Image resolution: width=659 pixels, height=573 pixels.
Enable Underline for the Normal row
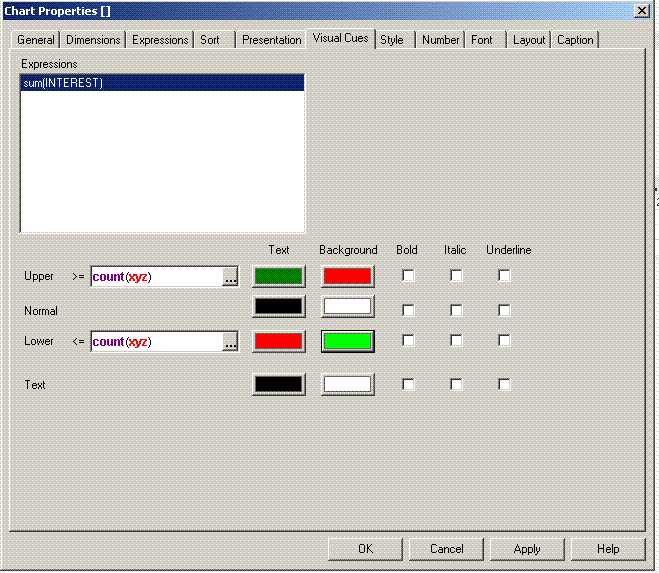click(504, 310)
